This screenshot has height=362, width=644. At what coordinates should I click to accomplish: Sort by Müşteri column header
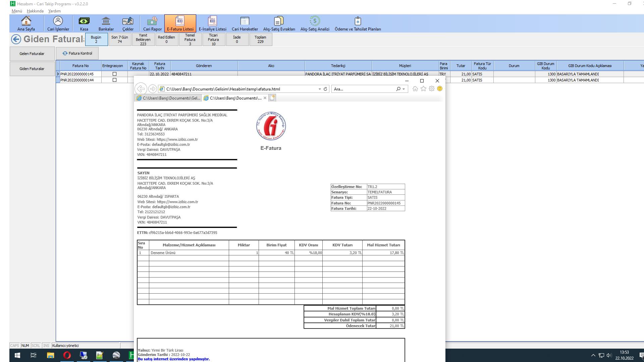click(x=405, y=66)
